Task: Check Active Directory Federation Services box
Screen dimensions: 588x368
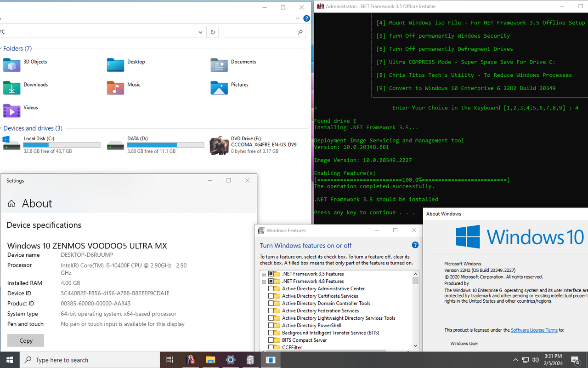Action: (271, 311)
